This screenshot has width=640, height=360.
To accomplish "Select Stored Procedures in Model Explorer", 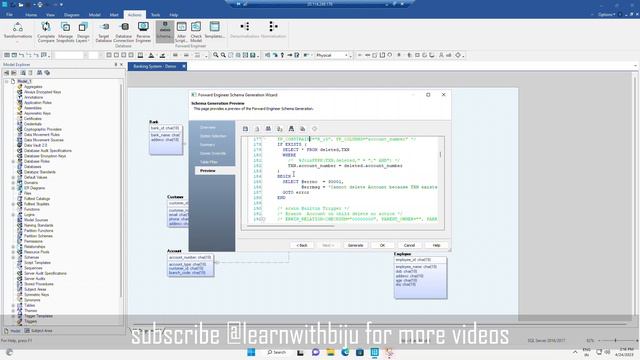I will point(39,284).
